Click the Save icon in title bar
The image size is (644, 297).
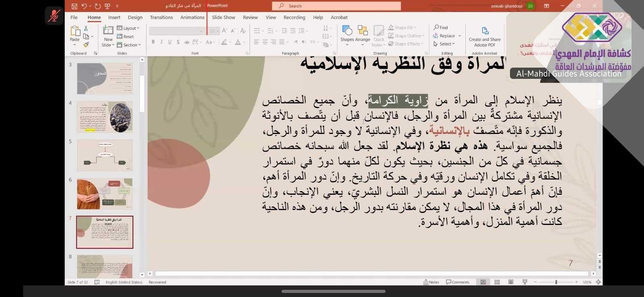point(74,6)
